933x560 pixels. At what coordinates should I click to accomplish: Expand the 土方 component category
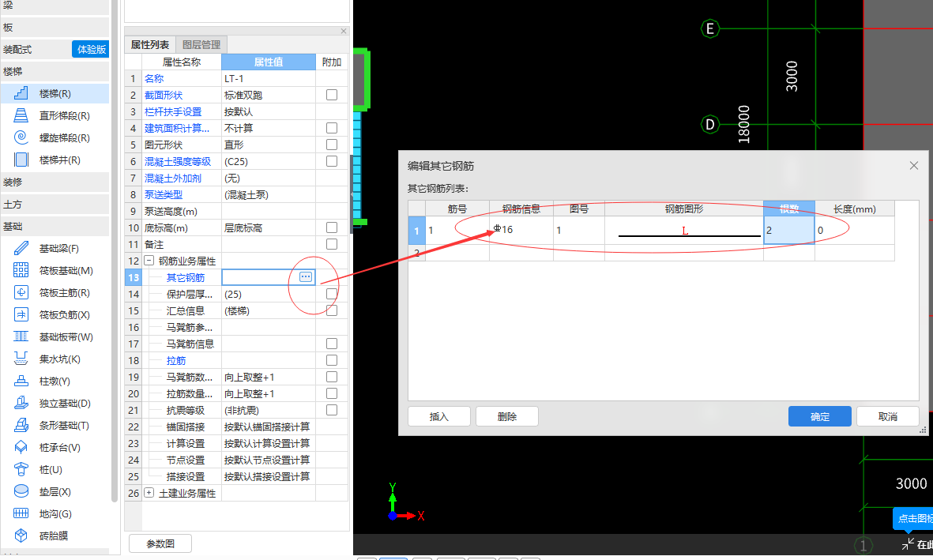tap(55, 204)
